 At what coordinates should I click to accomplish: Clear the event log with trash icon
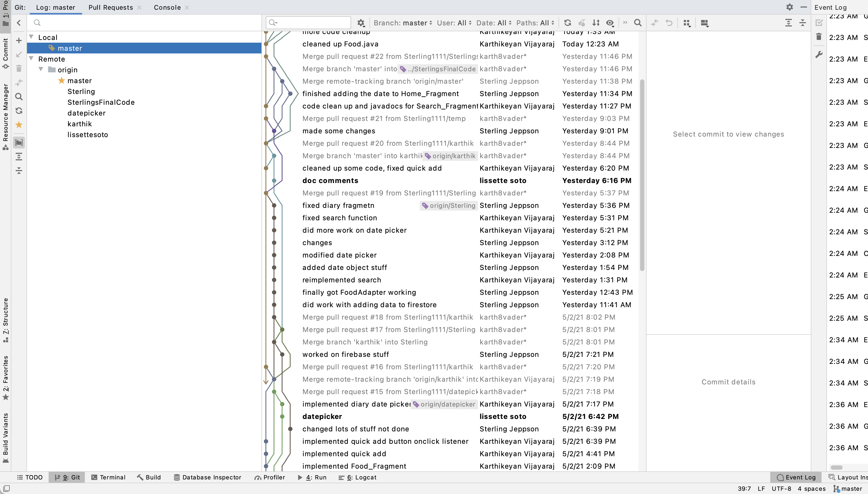(x=819, y=37)
